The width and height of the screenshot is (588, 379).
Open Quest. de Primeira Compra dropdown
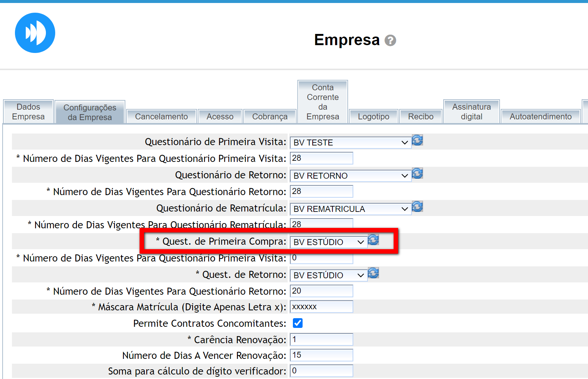(x=328, y=242)
